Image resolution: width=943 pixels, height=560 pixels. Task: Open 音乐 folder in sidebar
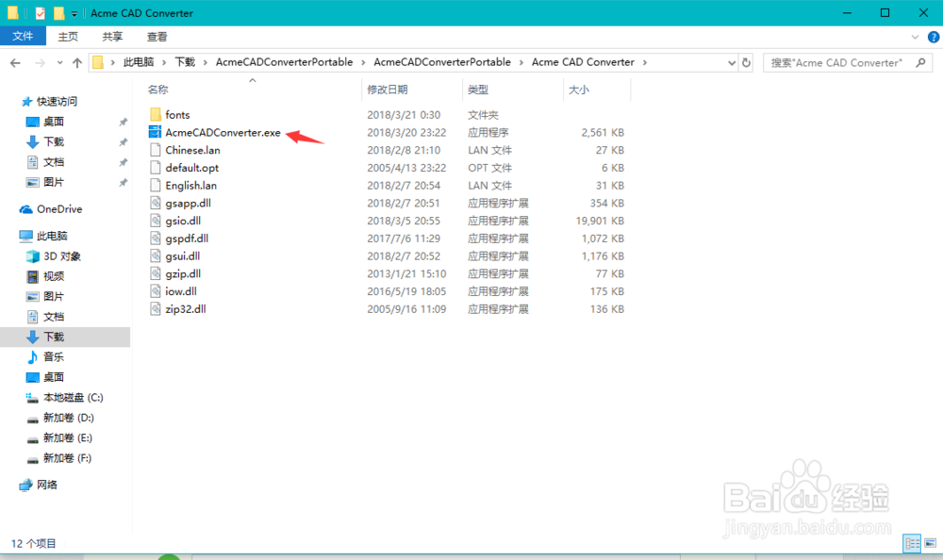[54, 356]
